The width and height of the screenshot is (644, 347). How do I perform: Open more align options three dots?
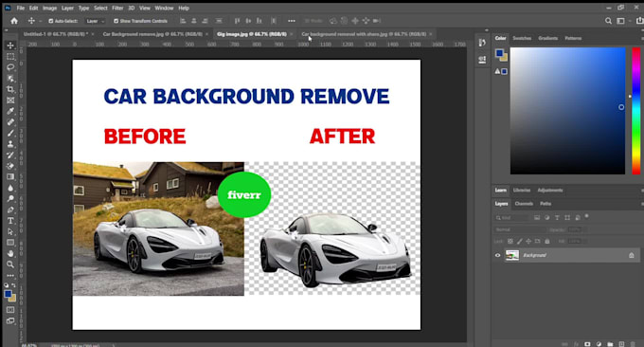(x=291, y=21)
